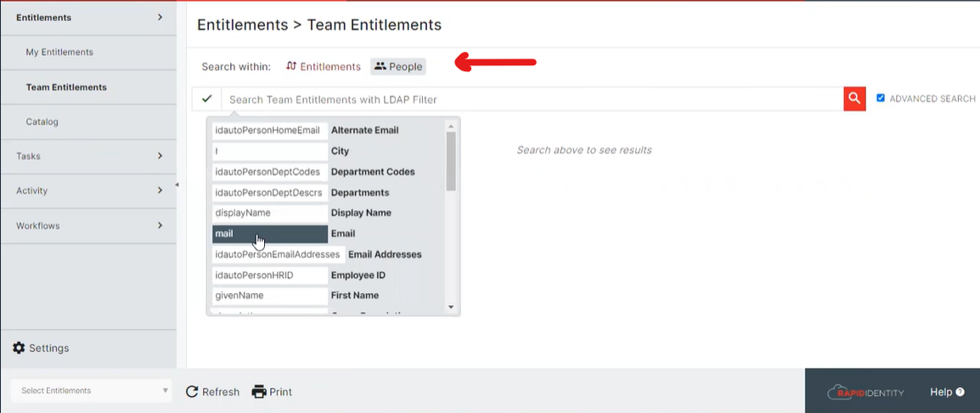
Task: Focus the LDAP filter search field
Action: tap(532, 99)
